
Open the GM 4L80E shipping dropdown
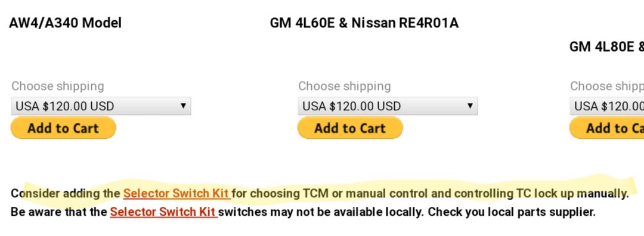tap(607, 106)
